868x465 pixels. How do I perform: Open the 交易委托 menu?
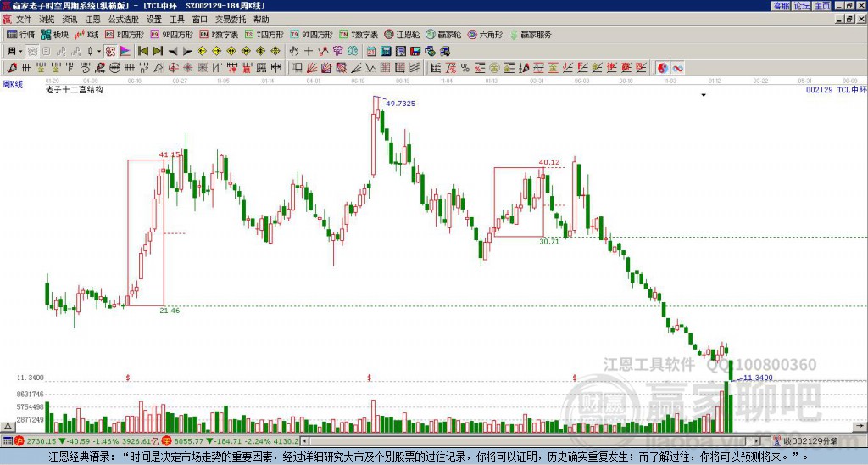point(231,20)
